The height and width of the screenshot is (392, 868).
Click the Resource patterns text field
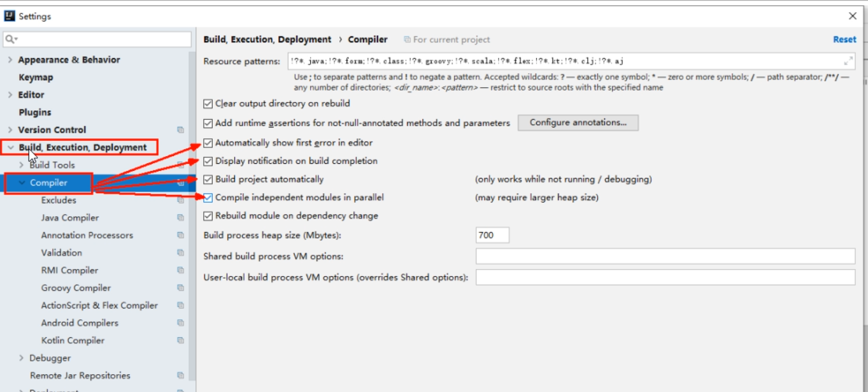[x=571, y=61]
